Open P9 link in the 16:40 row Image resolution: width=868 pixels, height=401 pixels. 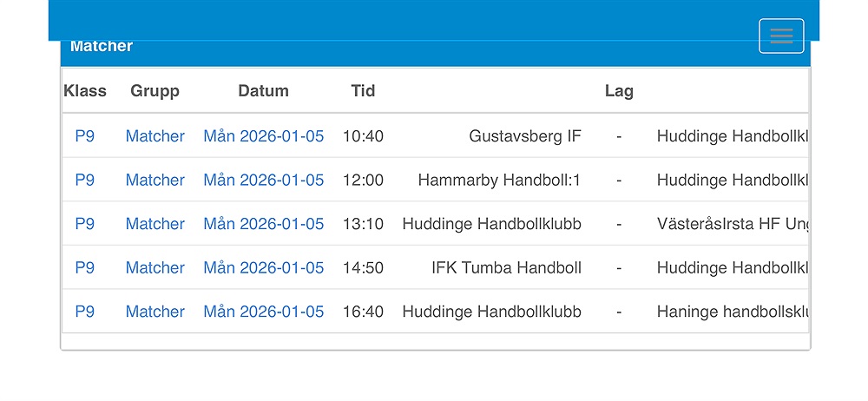coord(84,312)
